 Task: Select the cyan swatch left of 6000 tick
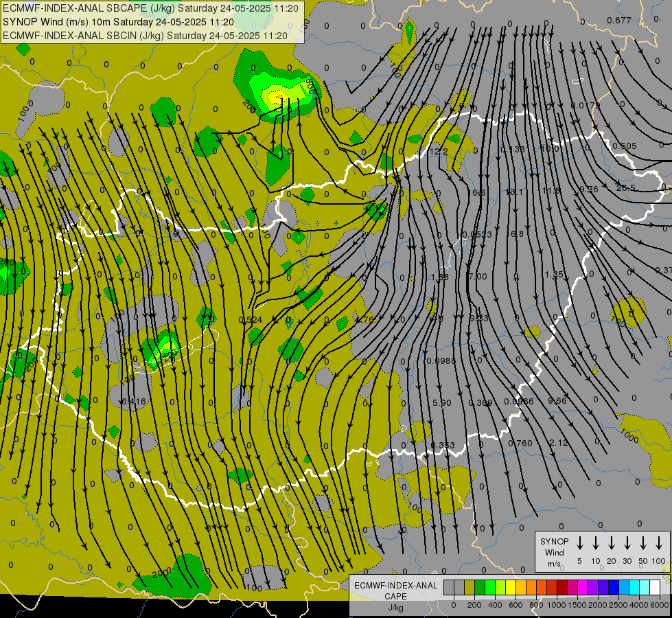(x=634, y=587)
